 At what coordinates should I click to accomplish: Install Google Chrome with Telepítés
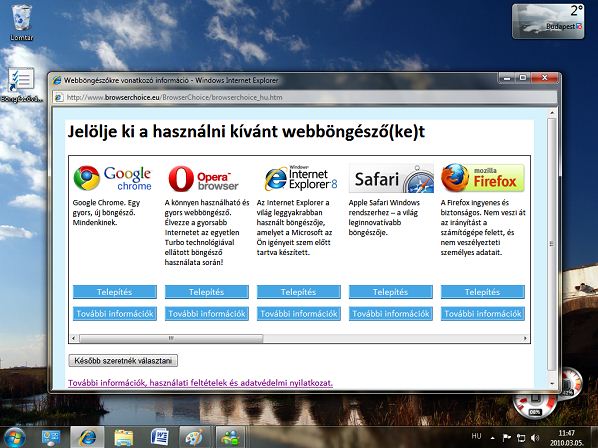point(115,292)
